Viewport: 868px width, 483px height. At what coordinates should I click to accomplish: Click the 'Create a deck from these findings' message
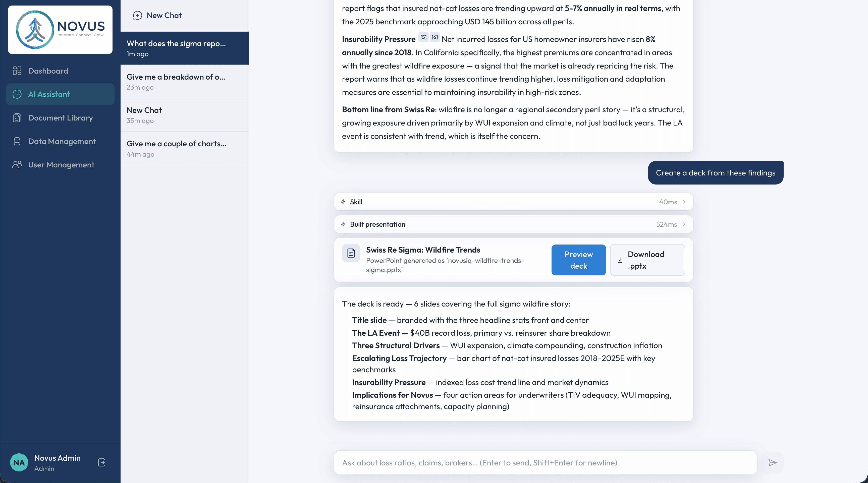coord(715,173)
